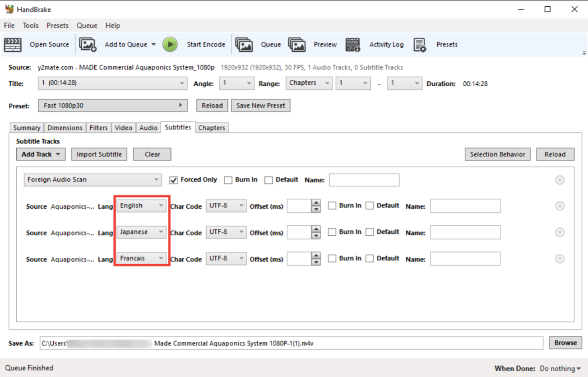The height and width of the screenshot is (377, 588).
Task: Switch to the Dimensions tab
Action: (65, 128)
